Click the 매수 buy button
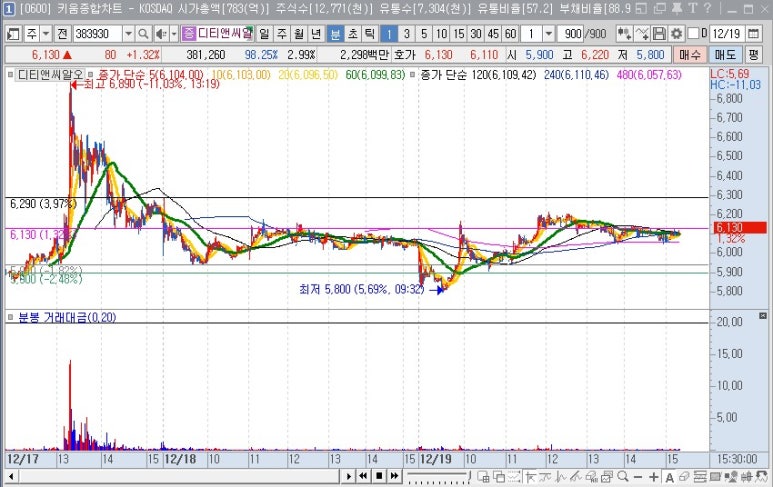Image resolution: width=773 pixels, height=487 pixels. [x=690, y=54]
